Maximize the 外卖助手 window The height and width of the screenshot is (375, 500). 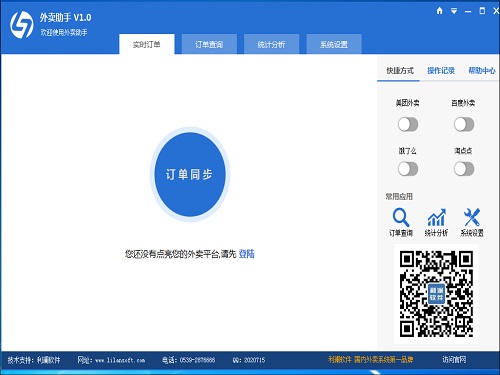482,11
